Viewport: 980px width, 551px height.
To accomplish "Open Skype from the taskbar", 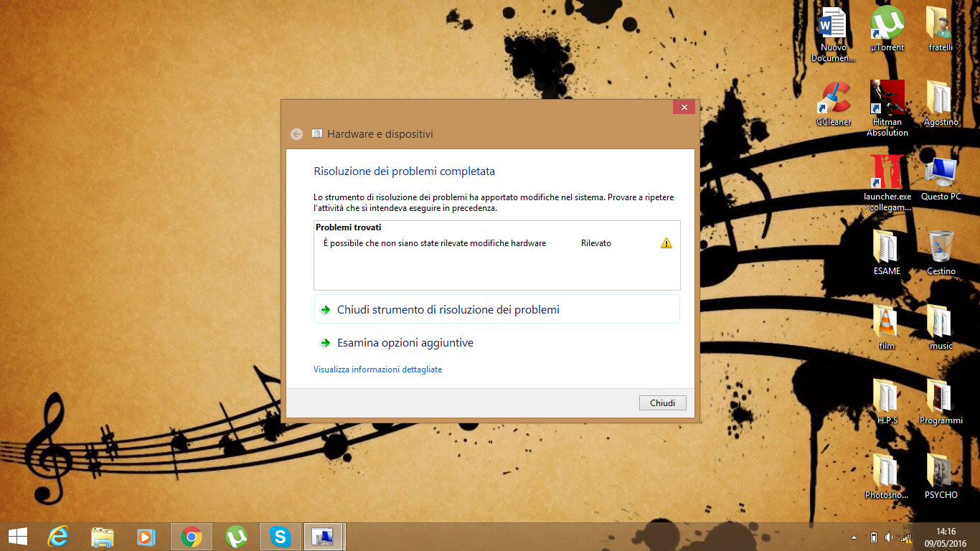I will point(280,537).
